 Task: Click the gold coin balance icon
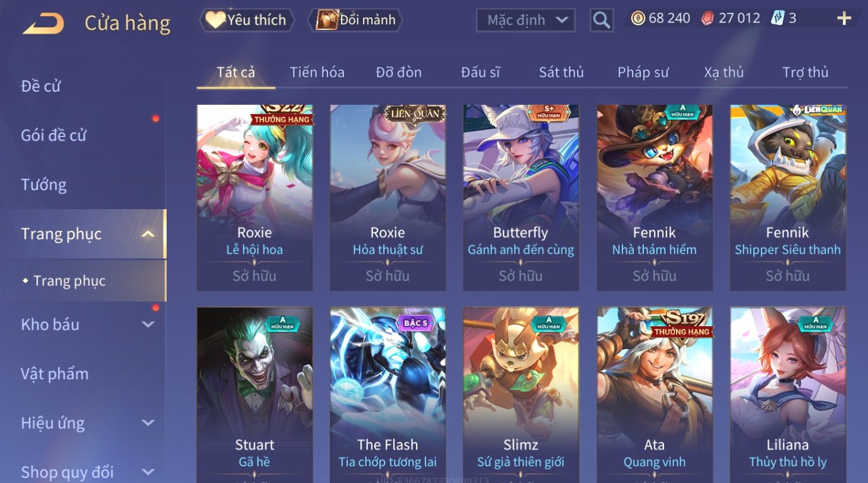click(x=637, y=18)
